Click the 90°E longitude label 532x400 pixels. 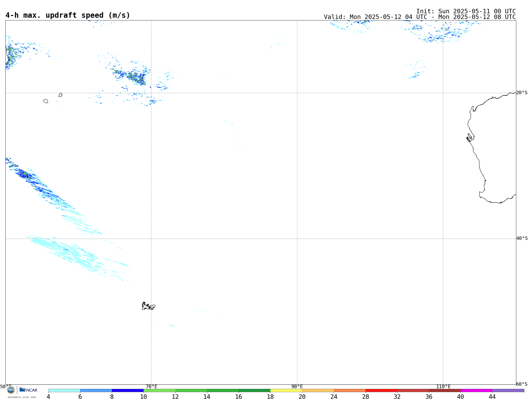point(297,387)
